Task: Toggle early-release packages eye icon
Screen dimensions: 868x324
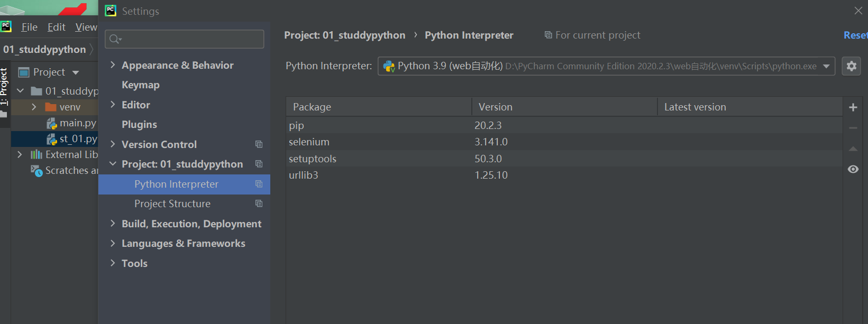Action: 853,169
